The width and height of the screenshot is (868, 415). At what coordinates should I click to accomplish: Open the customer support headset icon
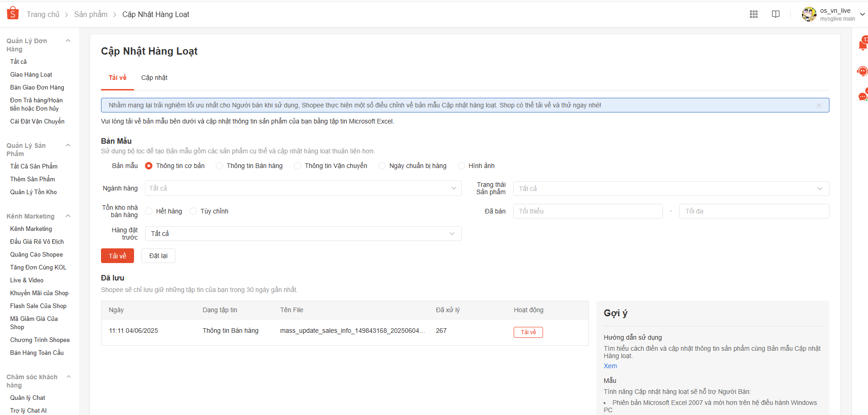862,71
